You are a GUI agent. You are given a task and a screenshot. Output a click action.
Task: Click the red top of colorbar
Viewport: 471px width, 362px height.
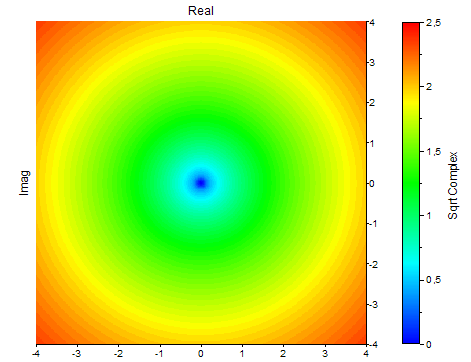(411, 28)
